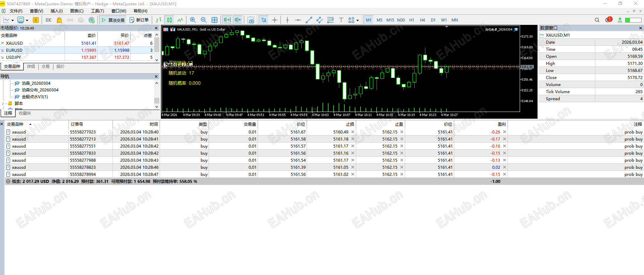Click the Market shopping bag icon
The image size is (644, 275).
[59, 20]
